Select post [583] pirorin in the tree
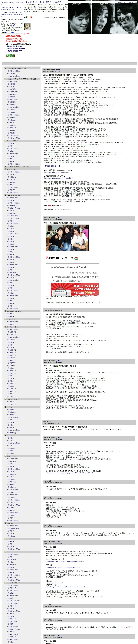 tap(12, 474)
